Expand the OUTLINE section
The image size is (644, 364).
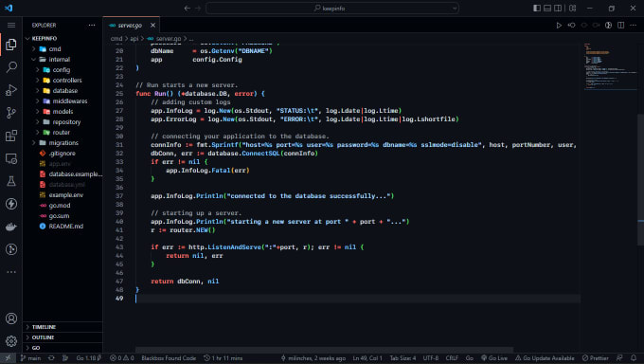point(63,337)
